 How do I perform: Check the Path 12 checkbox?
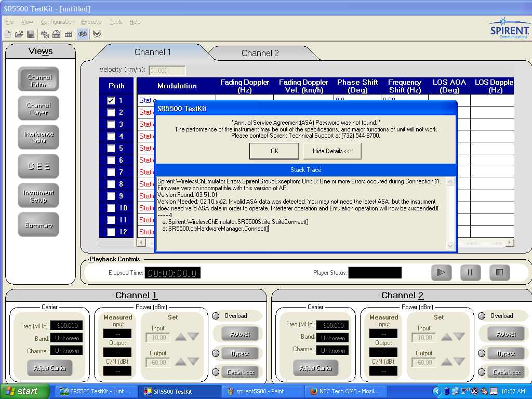pyautogui.click(x=111, y=232)
